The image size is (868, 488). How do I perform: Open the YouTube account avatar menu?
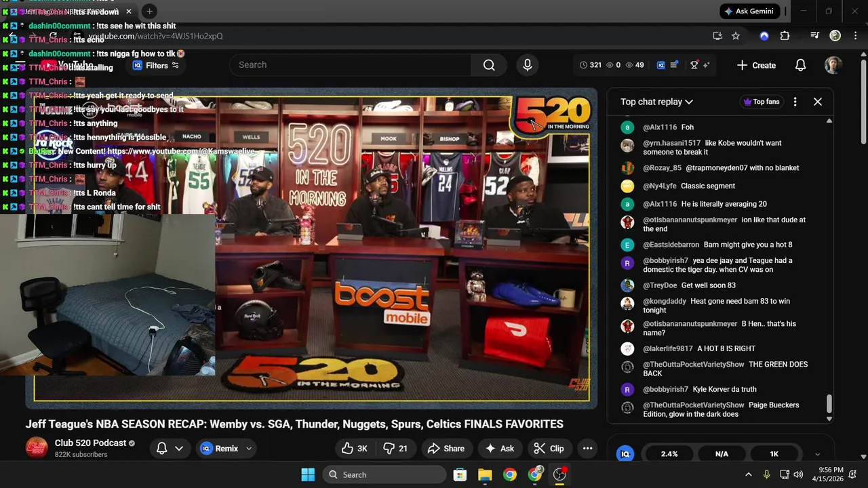[x=833, y=65]
